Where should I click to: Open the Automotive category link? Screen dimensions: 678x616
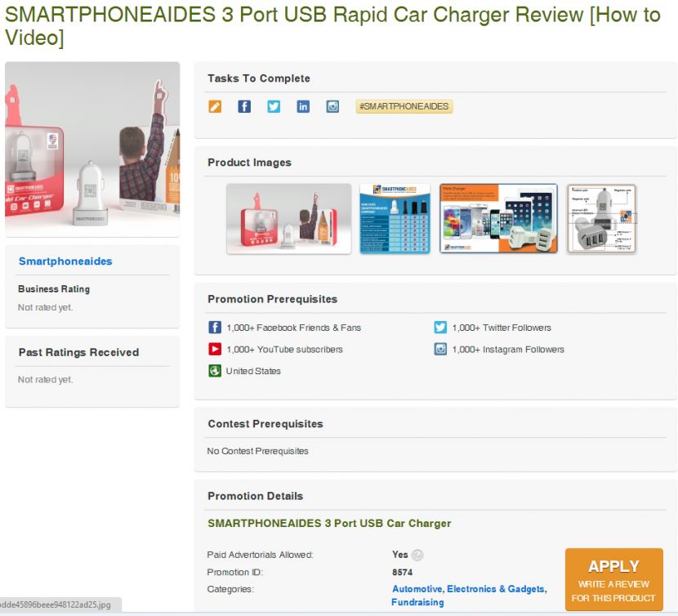(417, 589)
